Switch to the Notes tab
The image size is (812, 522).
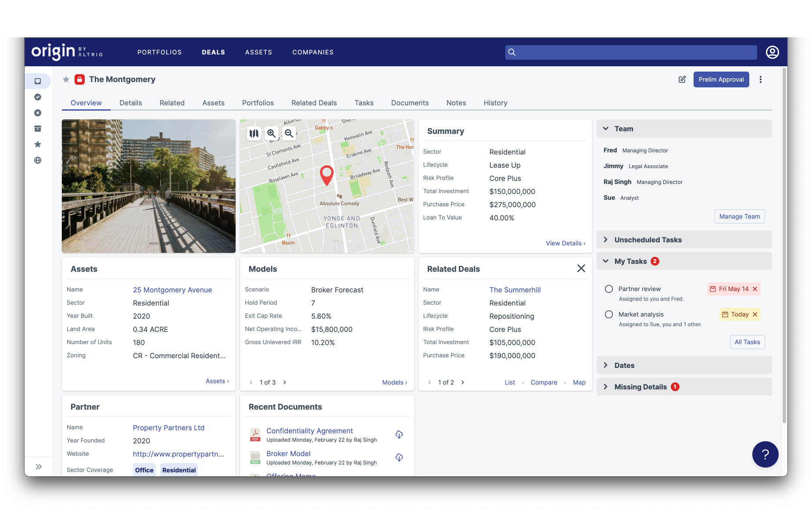point(456,103)
